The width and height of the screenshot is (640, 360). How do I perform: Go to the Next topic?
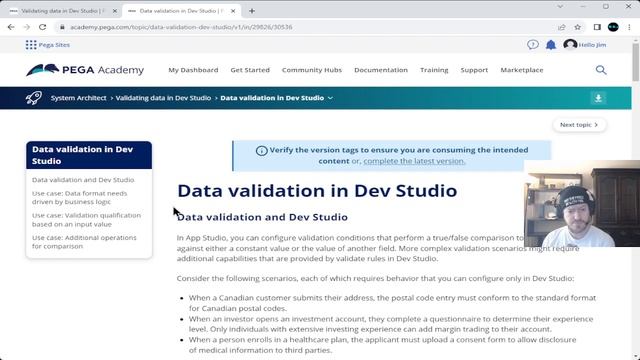(x=579, y=125)
